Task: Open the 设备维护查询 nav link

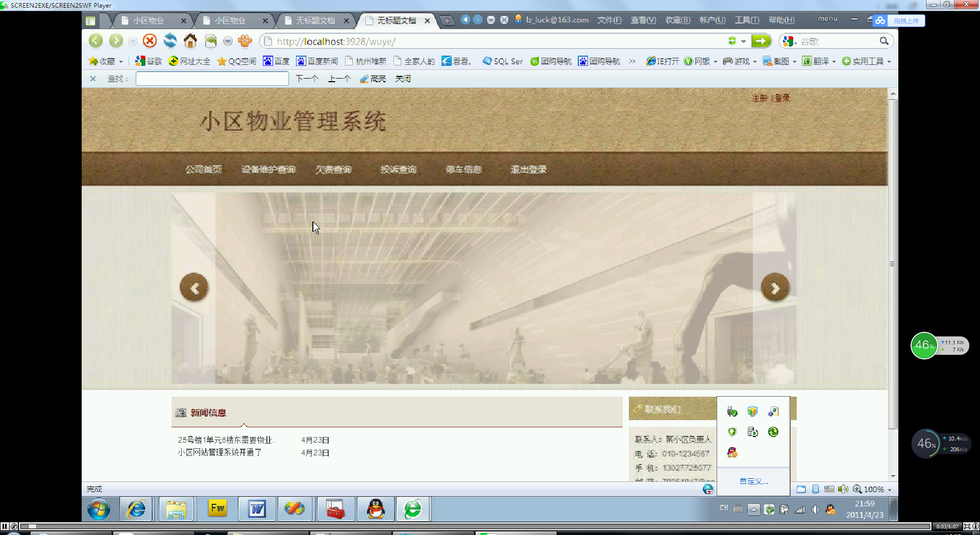Action: point(268,169)
